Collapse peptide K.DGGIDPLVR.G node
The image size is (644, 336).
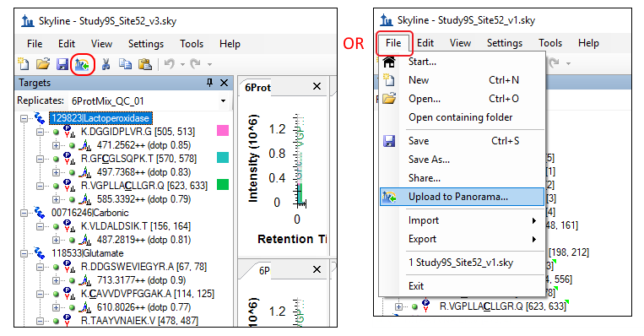pos(40,132)
